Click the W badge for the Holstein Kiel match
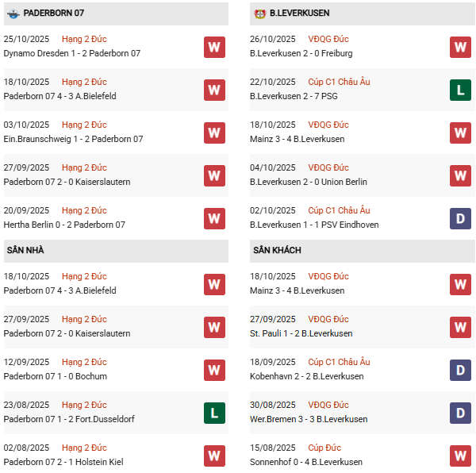The height and width of the screenshot is (473, 476). 214,456
